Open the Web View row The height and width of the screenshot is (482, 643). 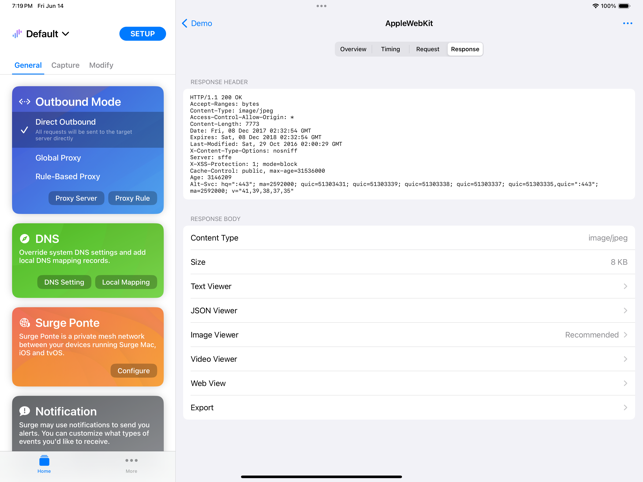(x=409, y=383)
